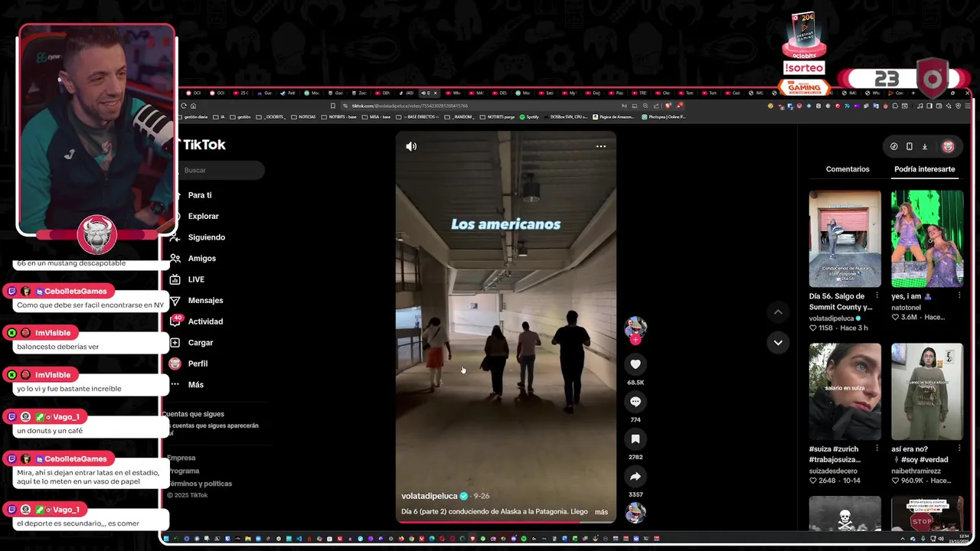Open the suizadesdecero author name
Screen dimensions: 980x551
(833, 471)
